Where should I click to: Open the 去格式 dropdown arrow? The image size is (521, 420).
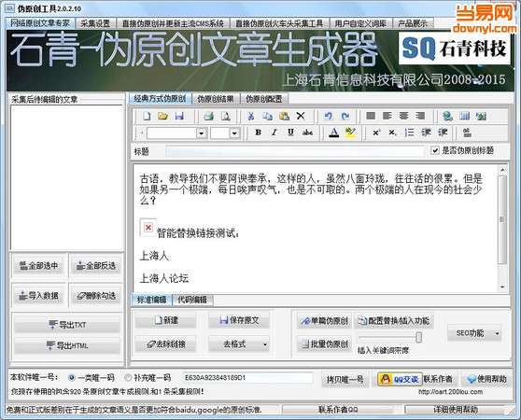(265, 344)
